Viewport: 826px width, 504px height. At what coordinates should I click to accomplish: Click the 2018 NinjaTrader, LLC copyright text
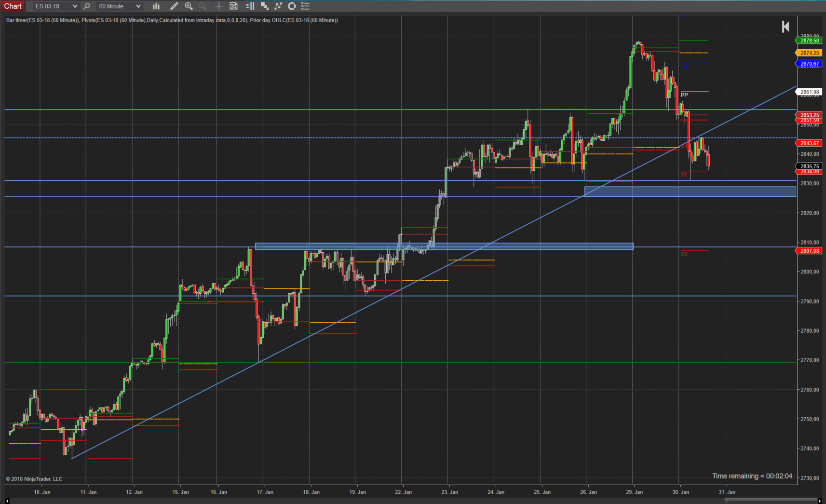(34, 479)
